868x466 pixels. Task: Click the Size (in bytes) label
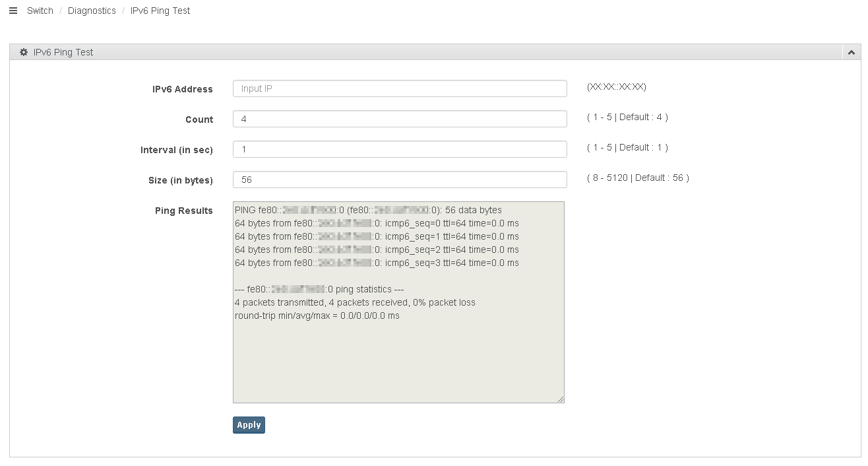[181, 180]
